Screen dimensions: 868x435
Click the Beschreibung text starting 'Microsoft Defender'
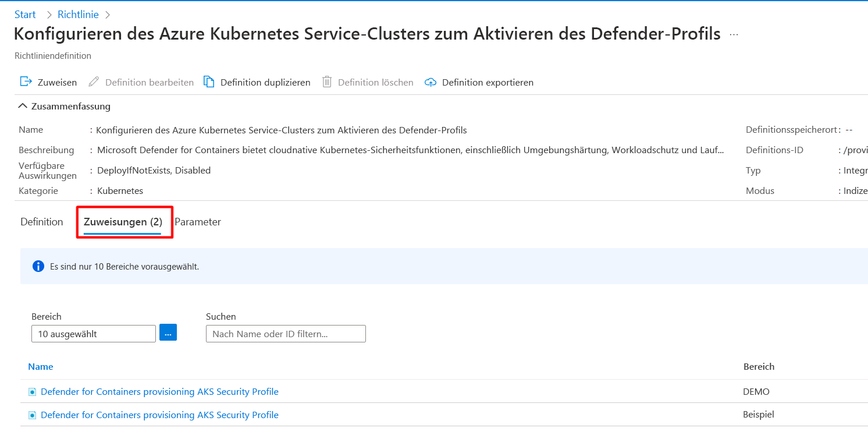point(411,150)
